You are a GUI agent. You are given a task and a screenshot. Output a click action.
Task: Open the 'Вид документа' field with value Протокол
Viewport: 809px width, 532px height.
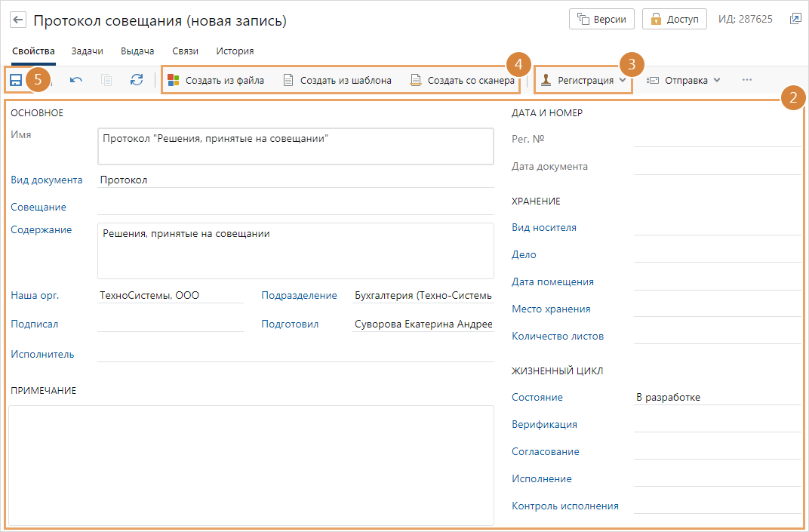coord(295,180)
